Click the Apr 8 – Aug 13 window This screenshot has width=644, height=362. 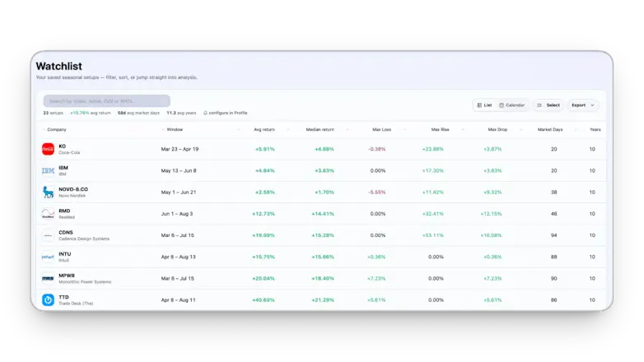point(178,257)
